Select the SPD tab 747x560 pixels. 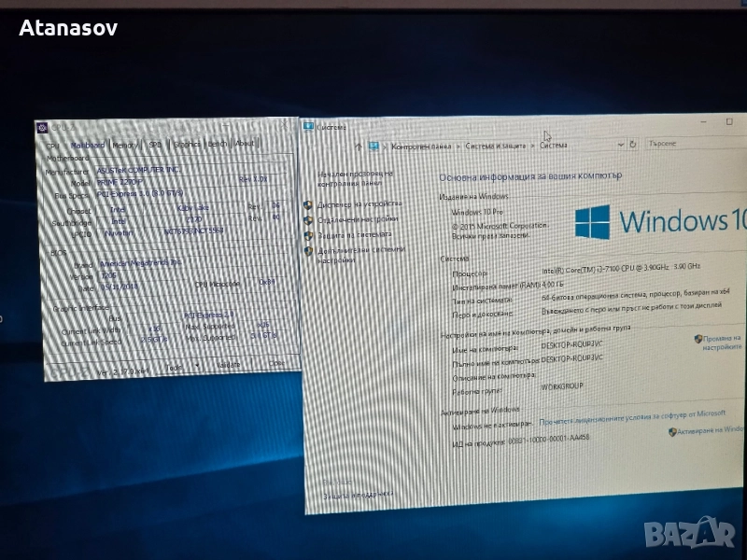[x=155, y=145]
